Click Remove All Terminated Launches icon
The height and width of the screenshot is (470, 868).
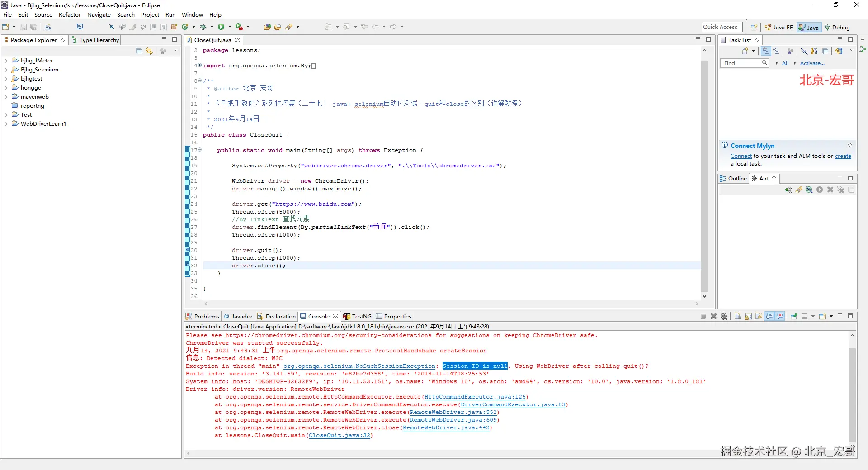click(x=724, y=316)
